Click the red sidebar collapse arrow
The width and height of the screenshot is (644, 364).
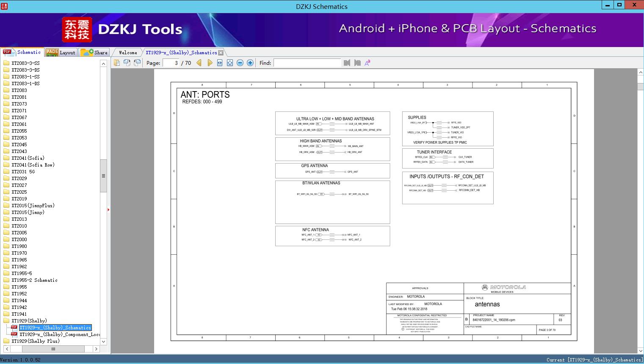[x=108, y=209]
